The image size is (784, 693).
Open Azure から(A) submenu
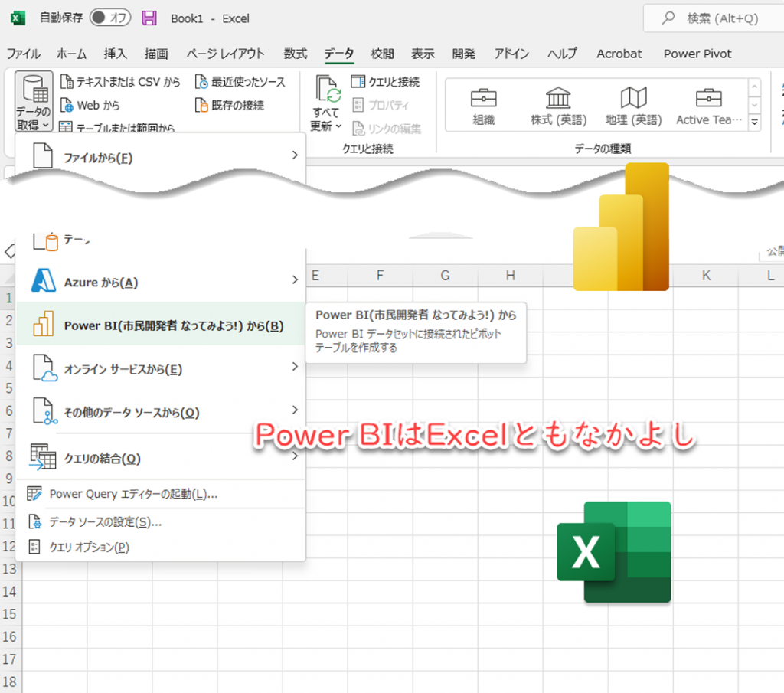[x=161, y=282]
